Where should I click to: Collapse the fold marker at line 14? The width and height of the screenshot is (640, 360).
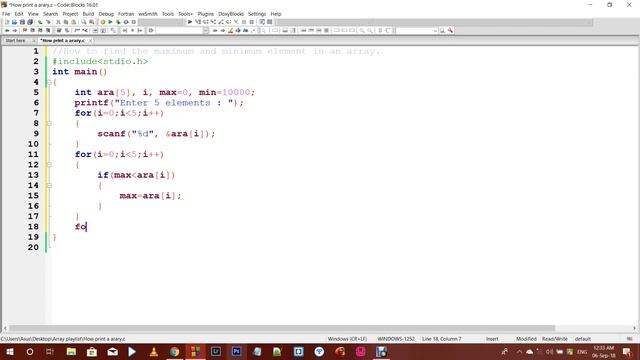[x=49, y=185]
